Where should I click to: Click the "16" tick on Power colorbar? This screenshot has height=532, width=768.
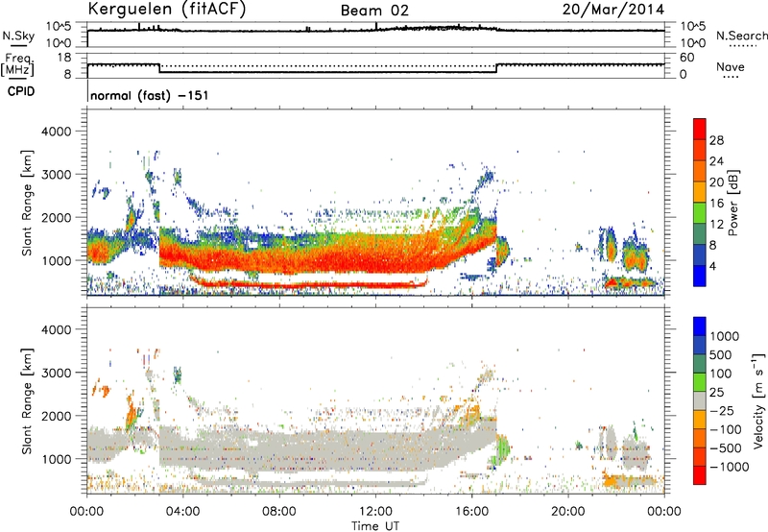pyautogui.click(x=716, y=204)
